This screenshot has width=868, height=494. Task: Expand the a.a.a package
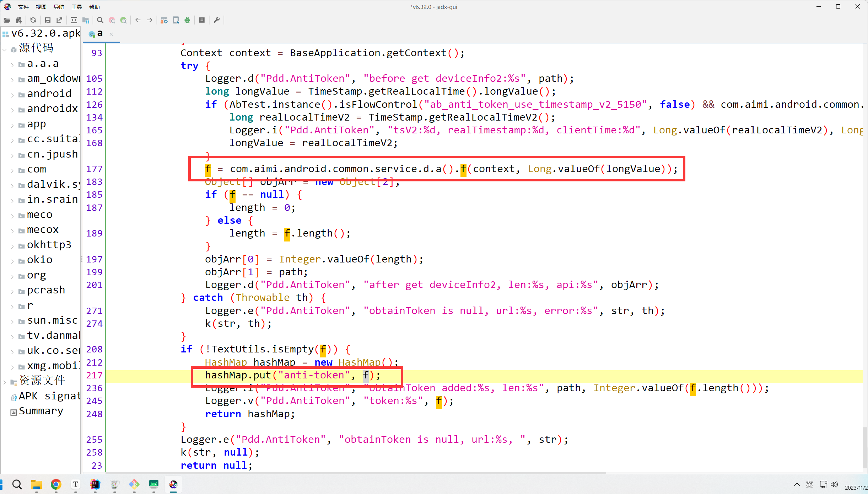coord(12,65)
